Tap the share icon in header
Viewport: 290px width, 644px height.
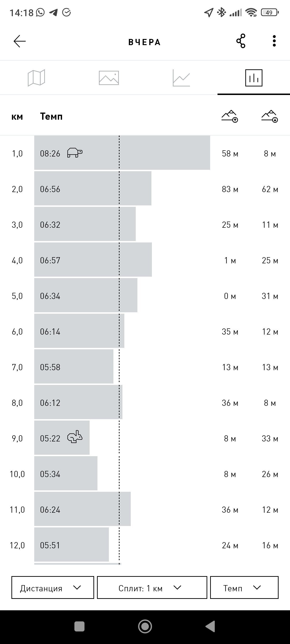click(x=241, y=41)
